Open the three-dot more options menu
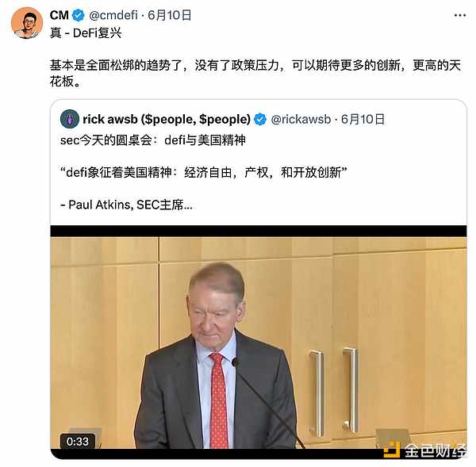This screenshot has width=476, height=467. (x=460, y=15)
